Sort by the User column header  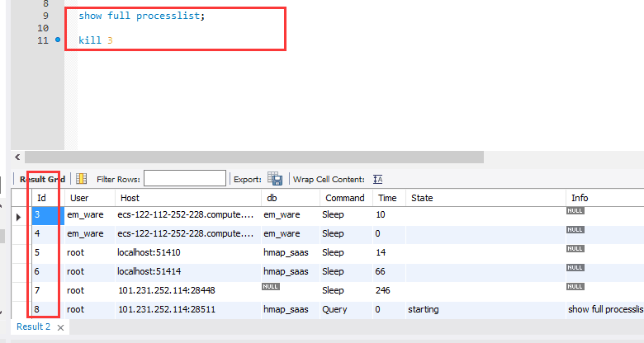79,198
